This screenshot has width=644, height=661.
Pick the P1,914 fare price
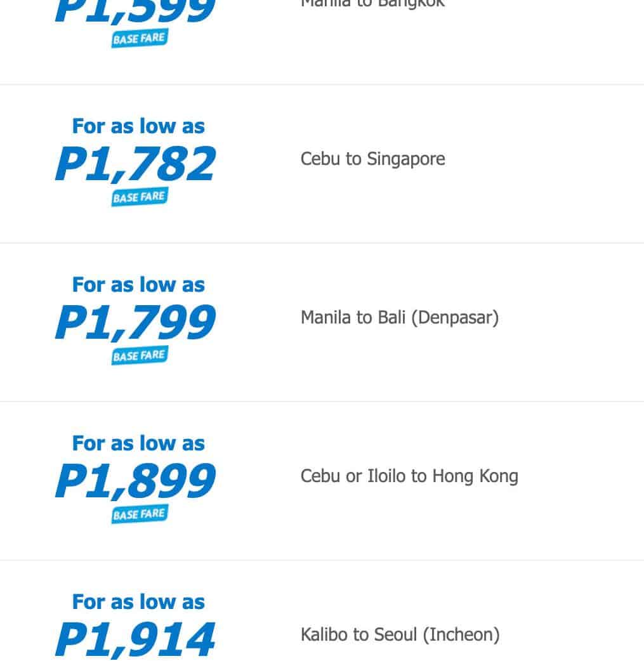[x=136, y=639]
